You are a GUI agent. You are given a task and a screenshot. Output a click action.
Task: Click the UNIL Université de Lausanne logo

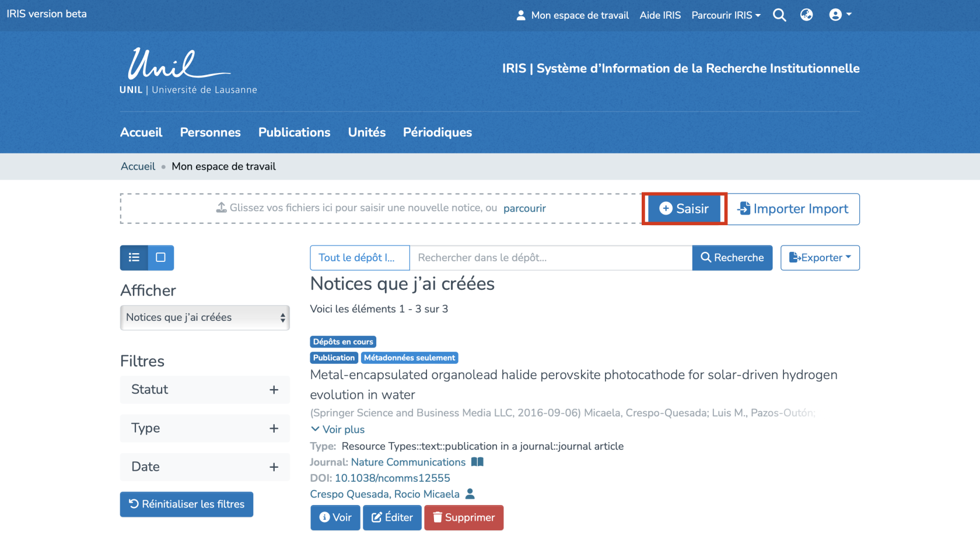point(188,71)
